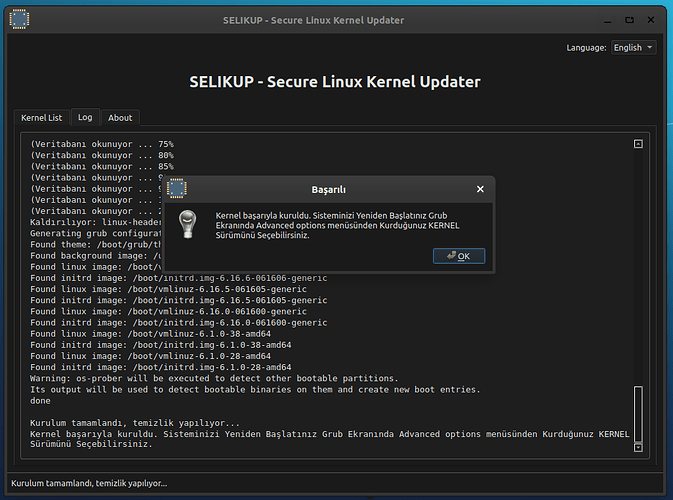Click log line 'Veritabanı okunuyor ... 80%'
The height and width of the screenshot is (500, 673).
tap(102, 155)
